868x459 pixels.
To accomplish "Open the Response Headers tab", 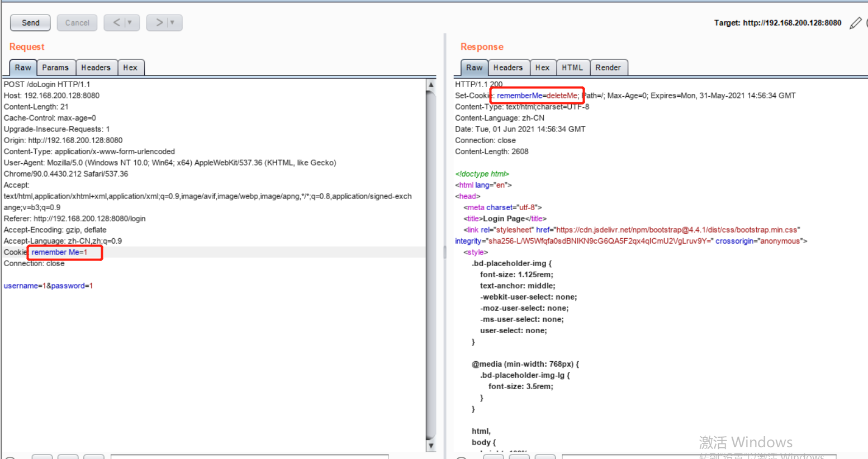I will (x=508, y=68).
